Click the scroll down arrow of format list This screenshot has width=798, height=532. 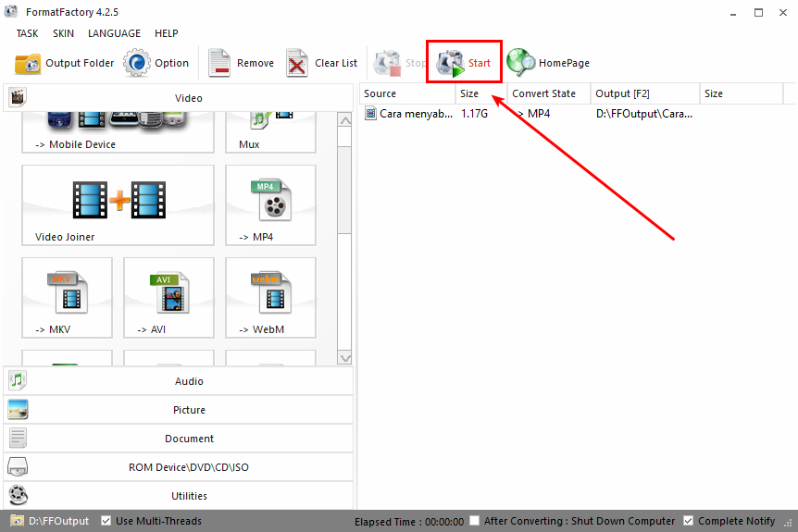345,358
